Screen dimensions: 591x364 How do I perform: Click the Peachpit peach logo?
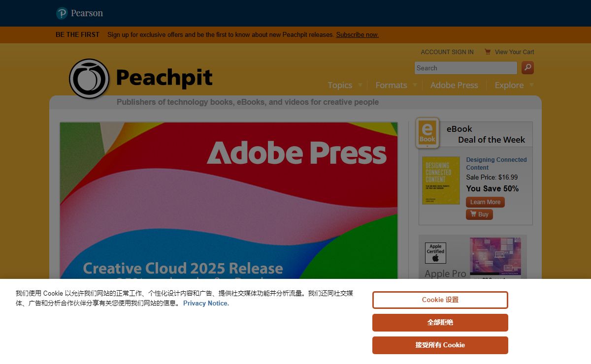click(x=89, y=79)
